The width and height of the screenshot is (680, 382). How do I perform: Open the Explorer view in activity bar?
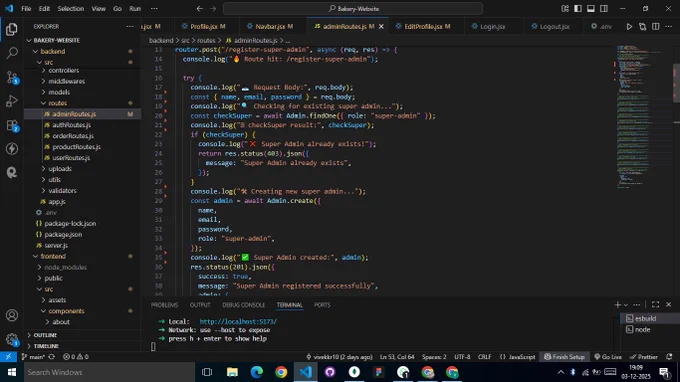[x=12, y=29]
